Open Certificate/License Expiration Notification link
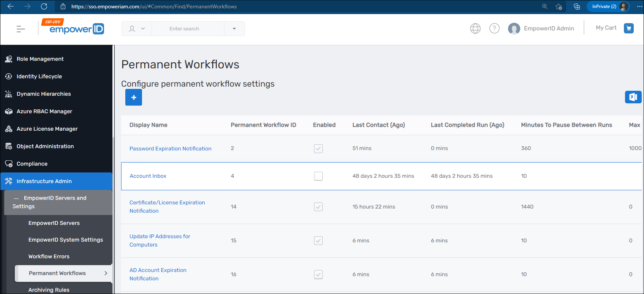The height and width of the screenshot is (294, 644). 167,207
